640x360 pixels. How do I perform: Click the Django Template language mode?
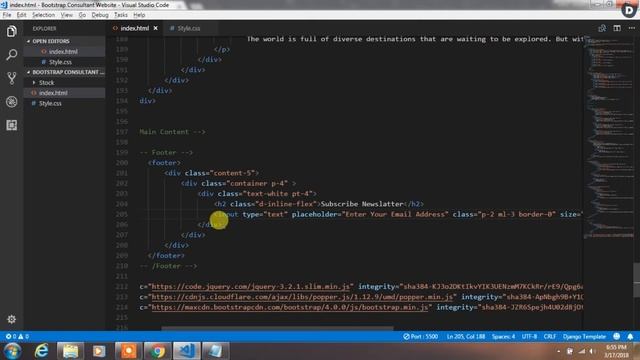point(584,337)
